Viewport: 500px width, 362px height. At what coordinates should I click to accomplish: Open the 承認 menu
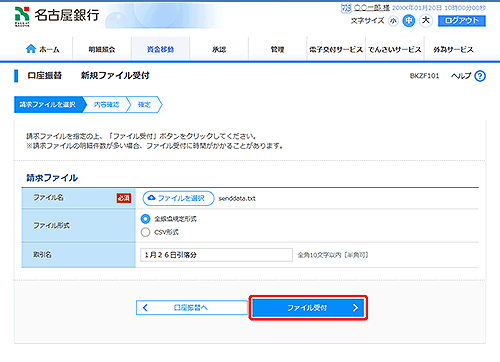tap(219, 49)
